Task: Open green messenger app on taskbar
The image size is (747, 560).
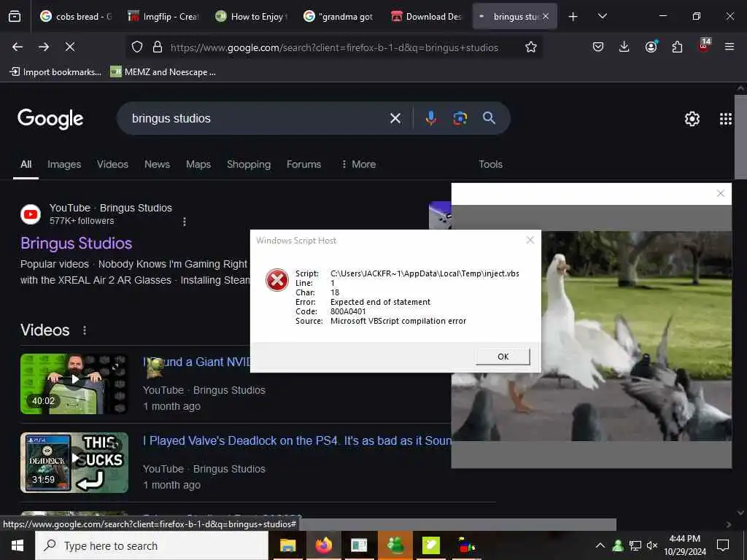Action: 395,545
